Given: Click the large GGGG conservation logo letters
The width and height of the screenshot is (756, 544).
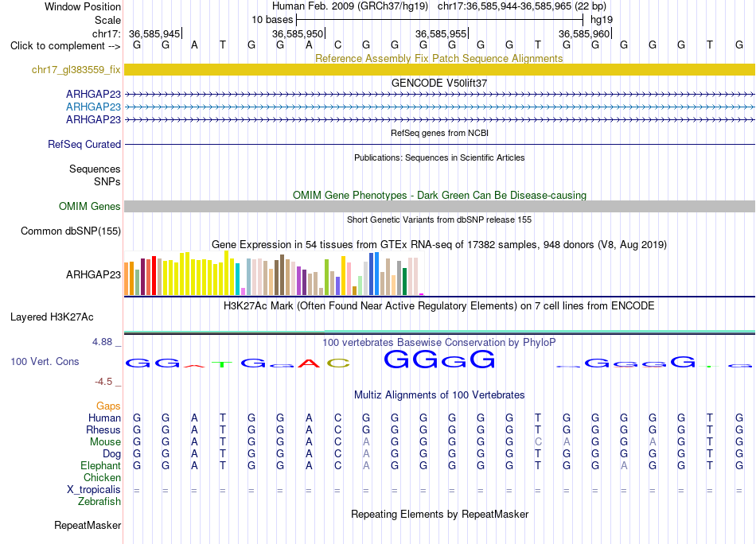Looking at the screenshot, I should click(x=439, y=359).
